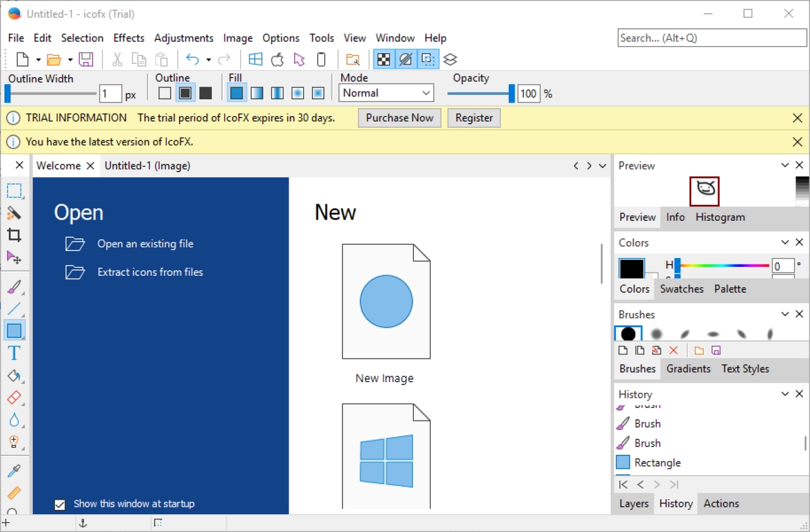Go to first history state button
The image size is (810, 532).
point(623,485)
